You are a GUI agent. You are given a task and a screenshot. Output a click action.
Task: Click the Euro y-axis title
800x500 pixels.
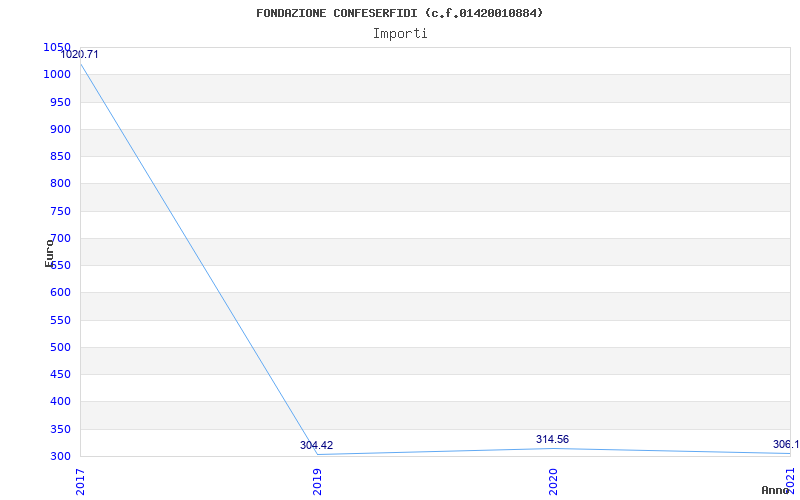pos(49,253)
